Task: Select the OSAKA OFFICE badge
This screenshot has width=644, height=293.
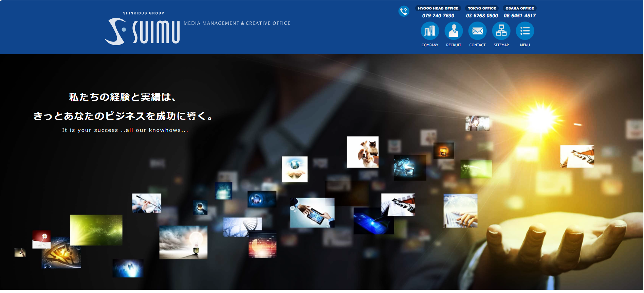Action: [x=519, y=8]
